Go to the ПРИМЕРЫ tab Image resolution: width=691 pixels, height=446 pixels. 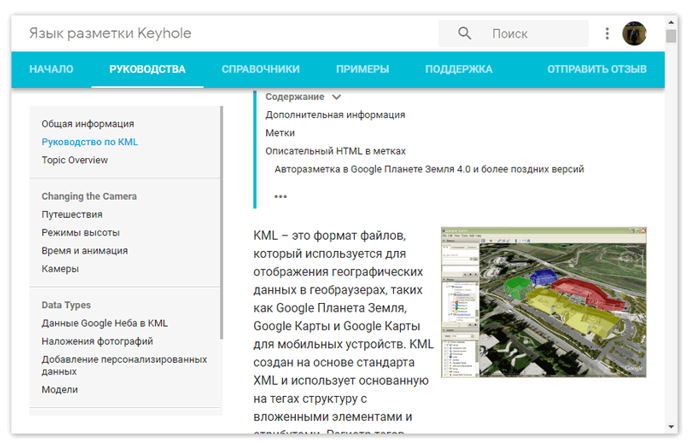(362, 69)
